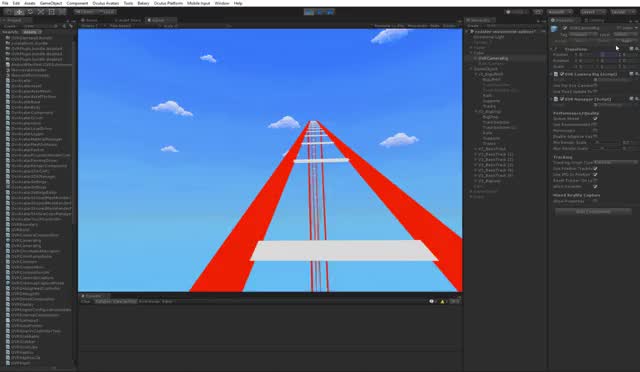The image size is (640, 372).
Task: Open the Layout dropdown at top right
Action: tap(623, 12)
